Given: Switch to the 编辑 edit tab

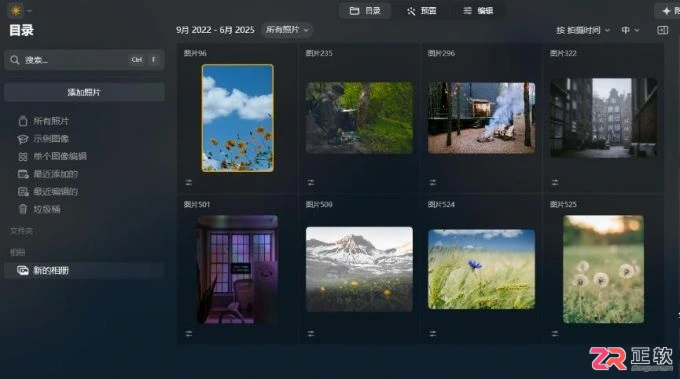Looking at the screenshot, I should (x=478, y=11).
